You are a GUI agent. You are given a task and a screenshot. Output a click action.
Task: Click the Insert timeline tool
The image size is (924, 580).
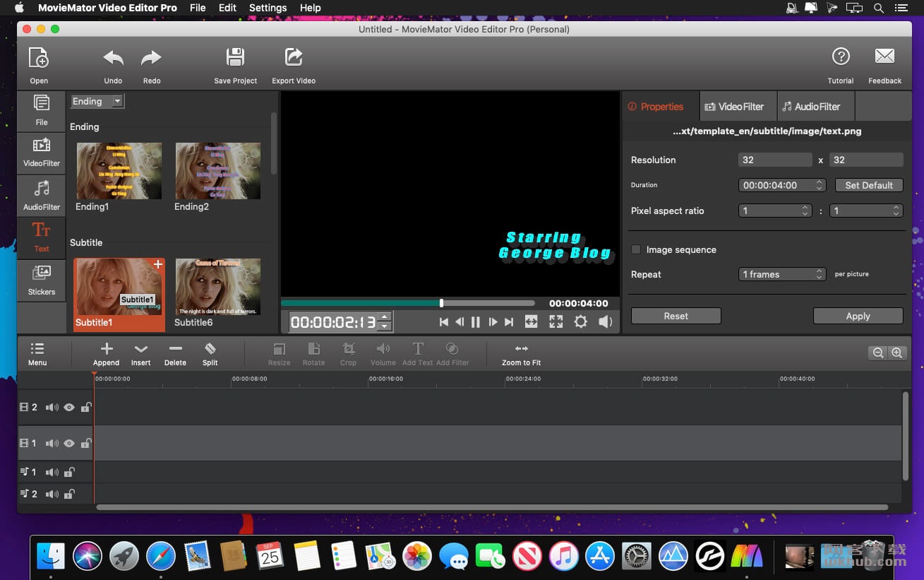[x=140, y=354]
